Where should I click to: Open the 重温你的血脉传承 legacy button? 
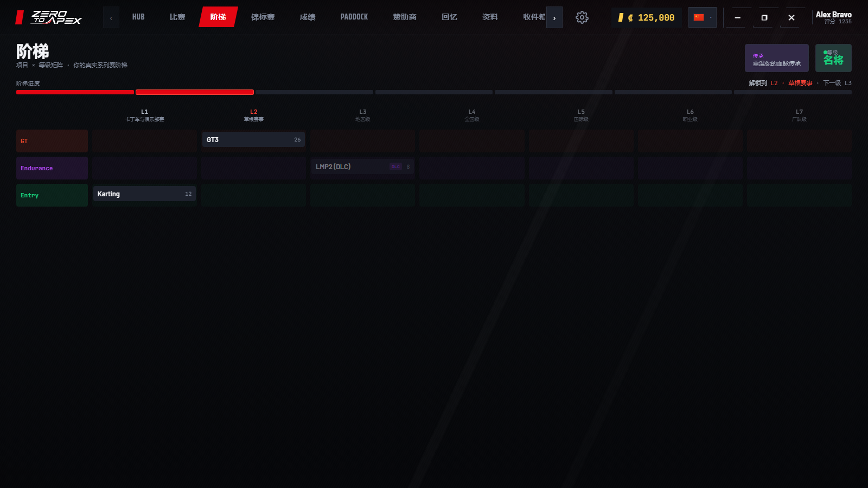(776, 58)
